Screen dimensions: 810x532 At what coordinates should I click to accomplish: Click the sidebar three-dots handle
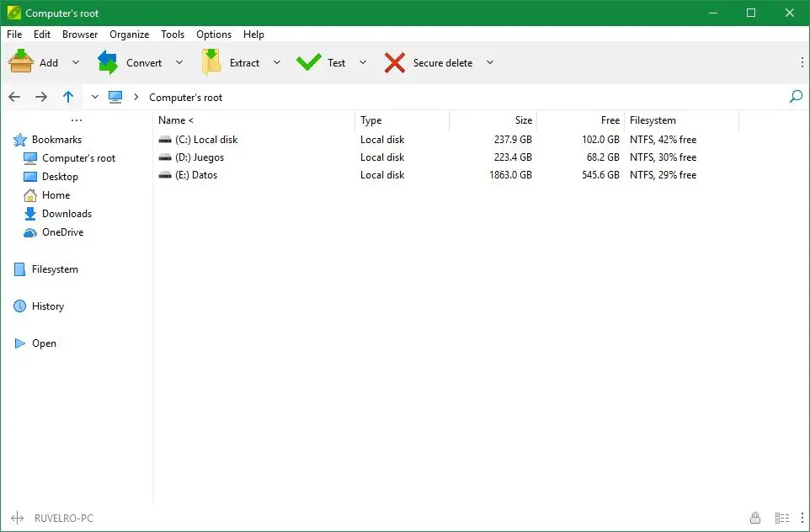[x=77, y=120]
